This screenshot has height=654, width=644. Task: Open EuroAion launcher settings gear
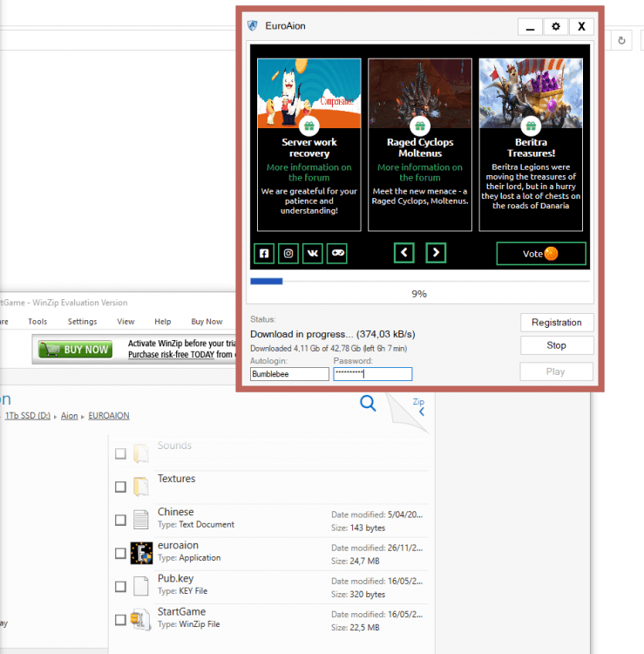[x=556, y=27]
